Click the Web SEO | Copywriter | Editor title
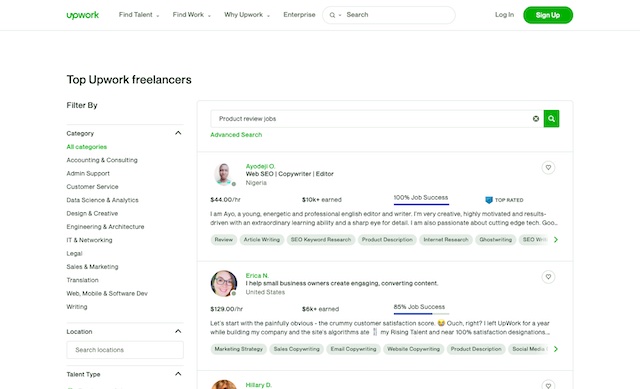This screenshot has width=640, height=389. point(289,174)
